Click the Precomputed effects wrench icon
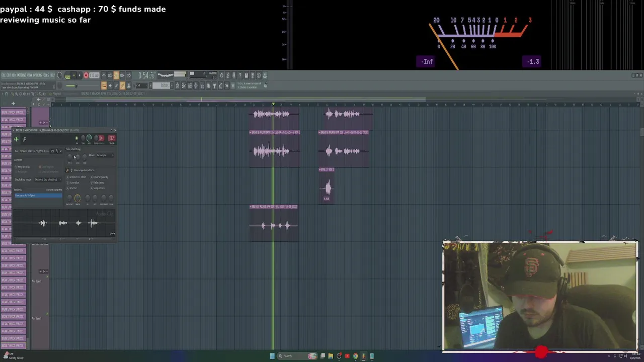The height and width of the screenshot is (362, 644). [67, 170]
